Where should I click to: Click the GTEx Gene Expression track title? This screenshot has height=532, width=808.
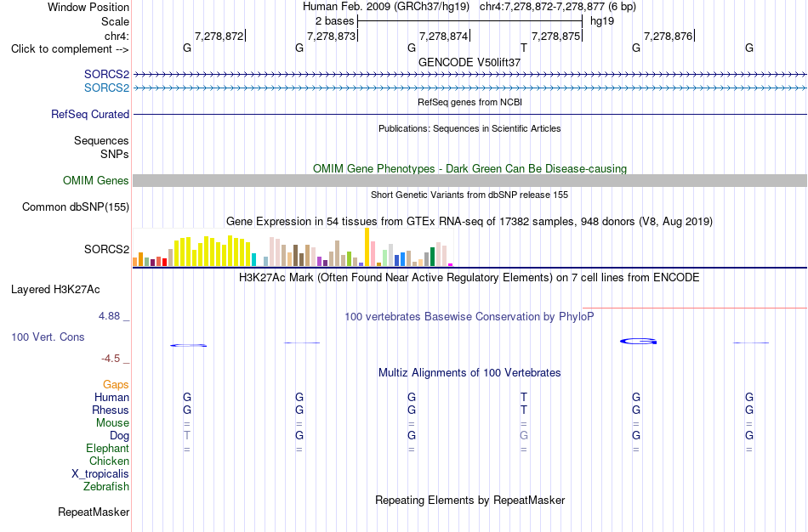tap(469, 222)
